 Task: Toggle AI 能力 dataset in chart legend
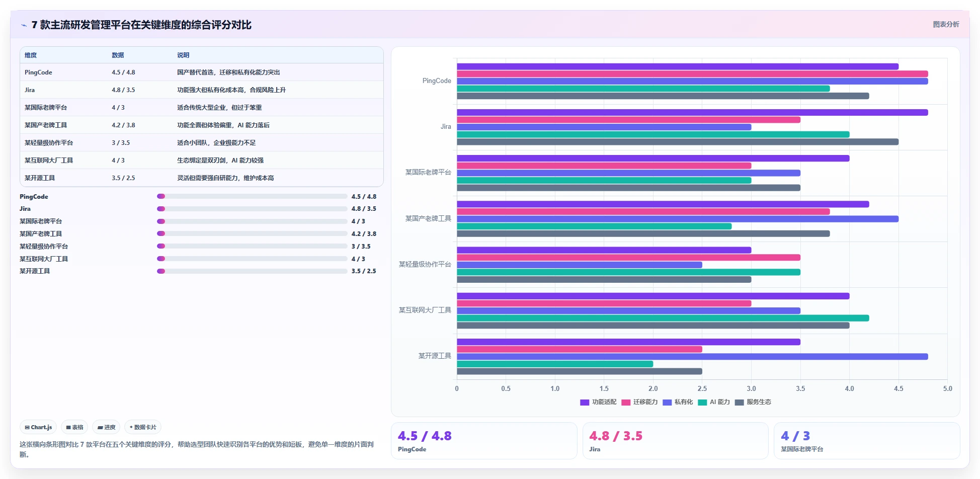click(714, 402)
